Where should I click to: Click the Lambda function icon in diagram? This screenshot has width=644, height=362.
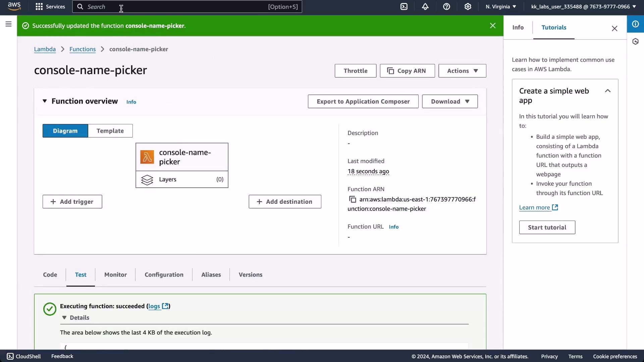tap(147, 157)
